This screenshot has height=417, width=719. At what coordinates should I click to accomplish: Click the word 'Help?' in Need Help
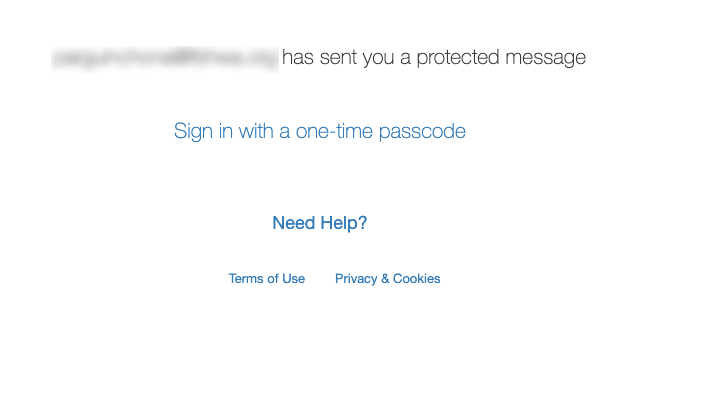coord(344,223)
